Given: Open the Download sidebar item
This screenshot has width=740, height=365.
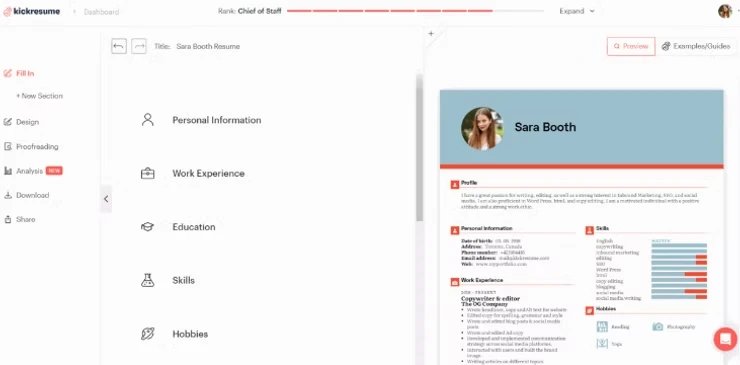Looking at the screenshot, I should [x=33, y=195].
